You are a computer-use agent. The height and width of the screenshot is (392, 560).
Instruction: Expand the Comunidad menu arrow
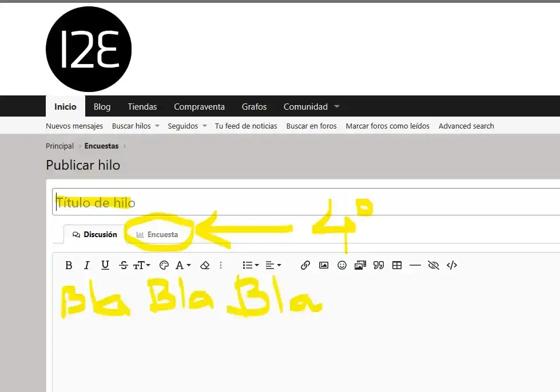337,107
